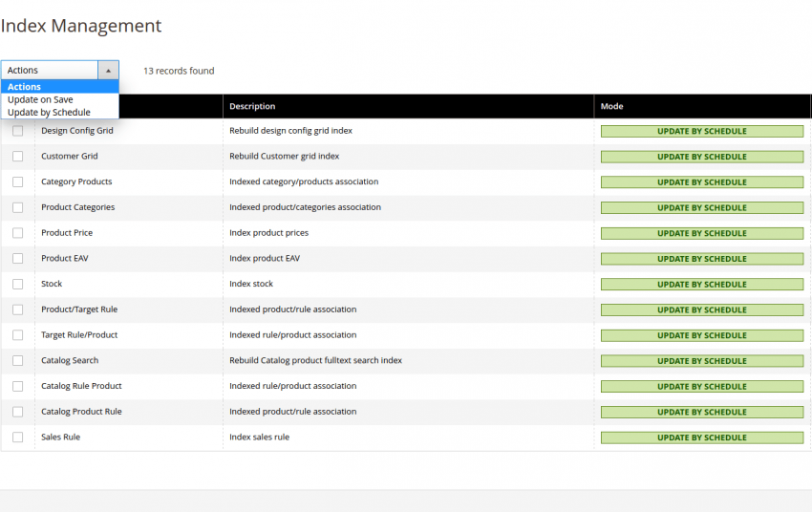Screen dimensions: 812x512
Task: Click Update by Schedule badge for Product Price
Action: (x=702, y=233)
